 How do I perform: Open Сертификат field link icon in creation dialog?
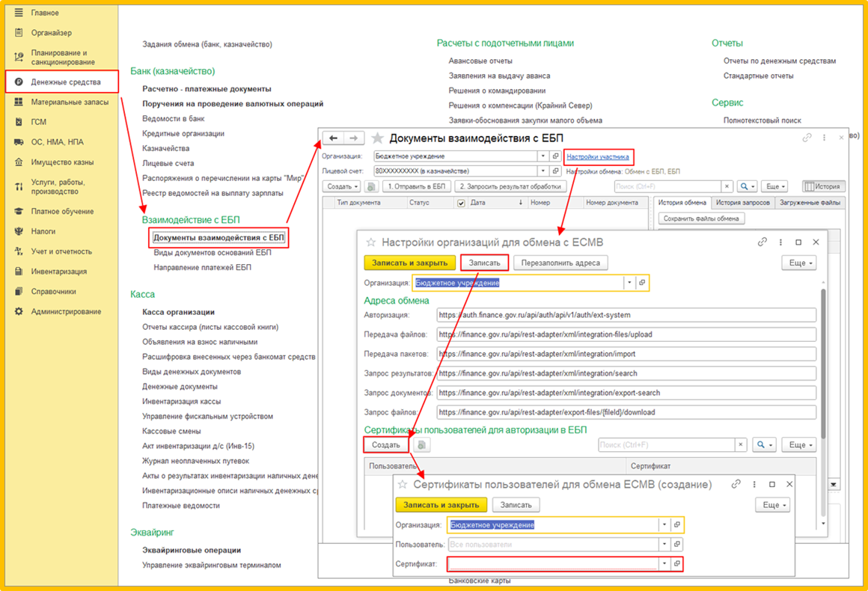click(677, 563)
